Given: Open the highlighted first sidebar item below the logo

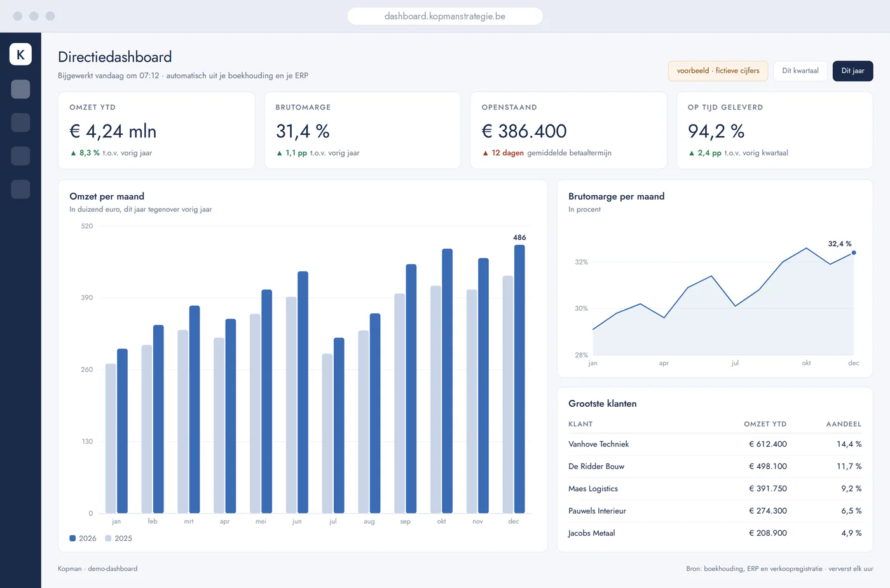Looking at the screenshot, I should pyautogui.click(x=20, y=89).
